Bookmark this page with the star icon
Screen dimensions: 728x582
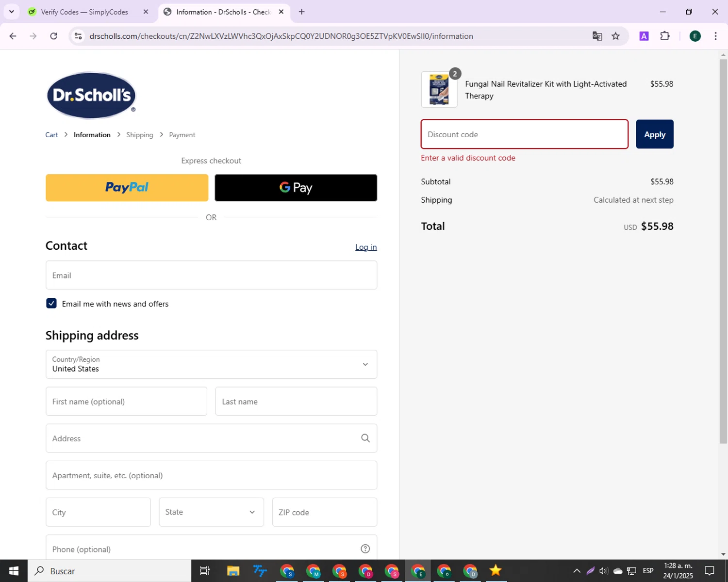click(615, 36)
